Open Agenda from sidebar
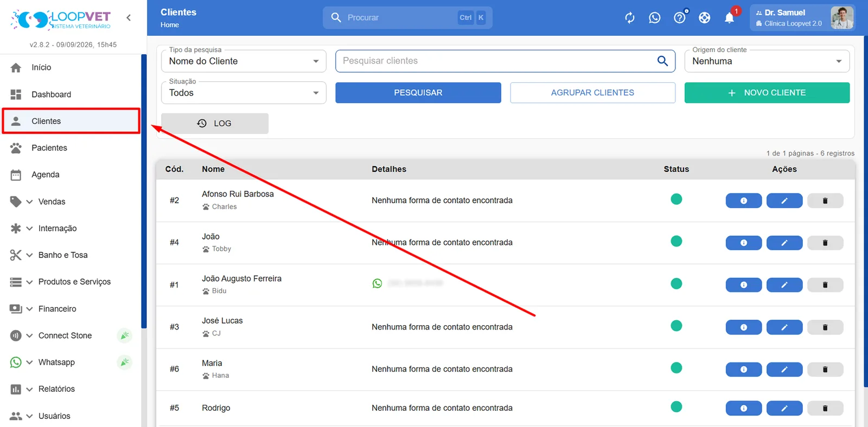This screenshot has height=427, width=868. tap(71, 174)
